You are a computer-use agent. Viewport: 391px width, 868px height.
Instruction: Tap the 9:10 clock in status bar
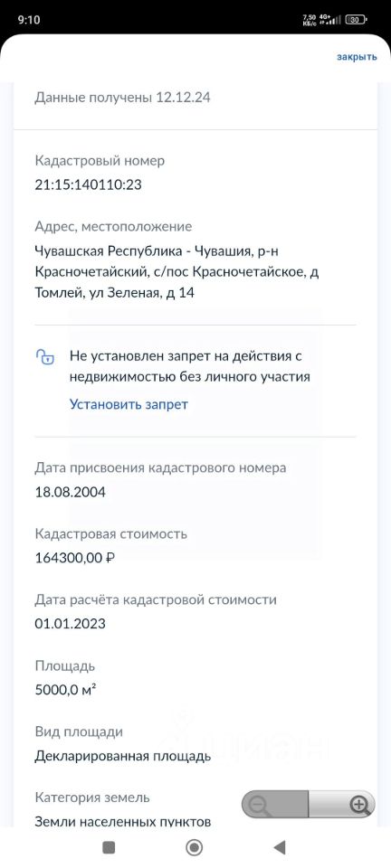pyautogui.click(x=29, y=20)
